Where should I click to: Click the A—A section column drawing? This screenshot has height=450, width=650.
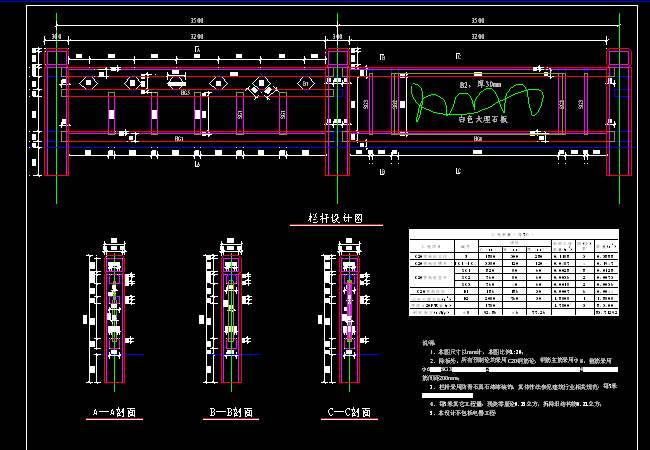116,318
